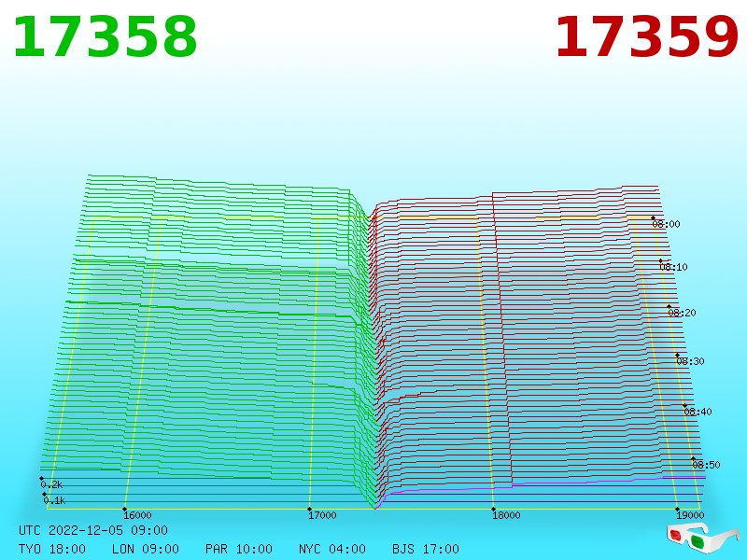747x560 pixels.
Task: Click the 08:50 time marker
Action: 706,465
